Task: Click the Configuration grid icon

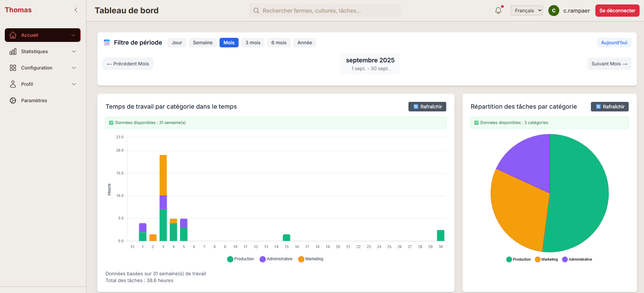Action: pos(13,68)
